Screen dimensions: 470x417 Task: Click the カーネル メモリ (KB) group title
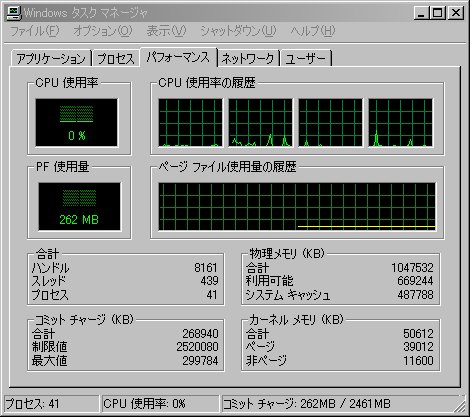[x=296, y=320]
